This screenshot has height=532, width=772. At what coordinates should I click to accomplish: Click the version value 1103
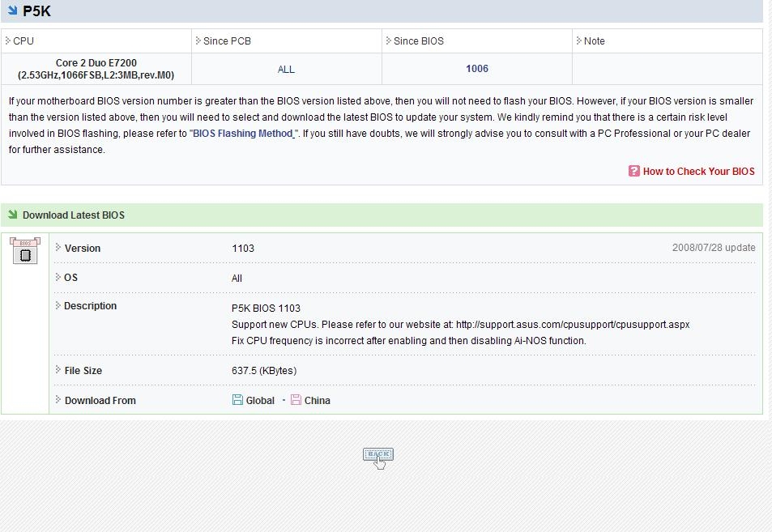(x=243, y=248)
